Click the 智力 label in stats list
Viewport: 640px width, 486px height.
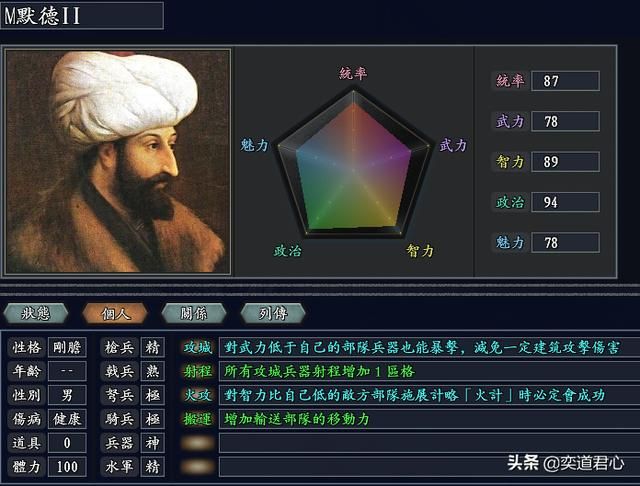[x=510, y=162]
